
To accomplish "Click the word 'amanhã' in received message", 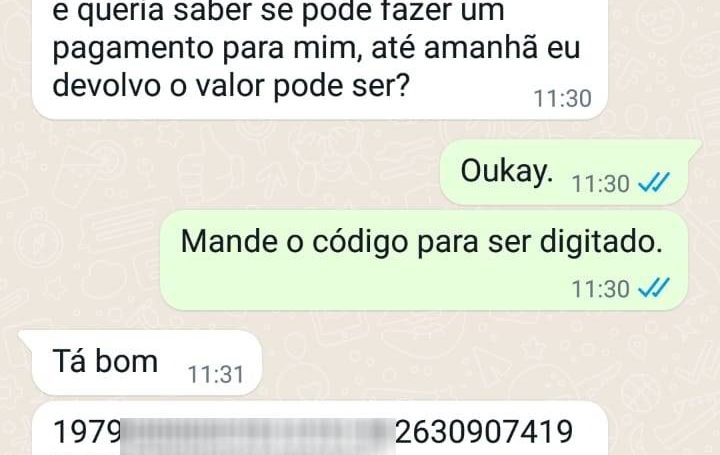I will click(480, 47).
